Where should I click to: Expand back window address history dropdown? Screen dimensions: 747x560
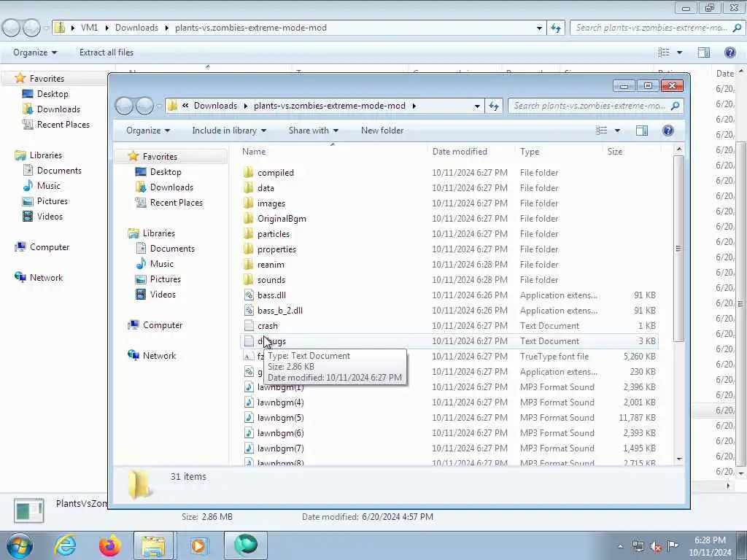click(x=539, y=28)
